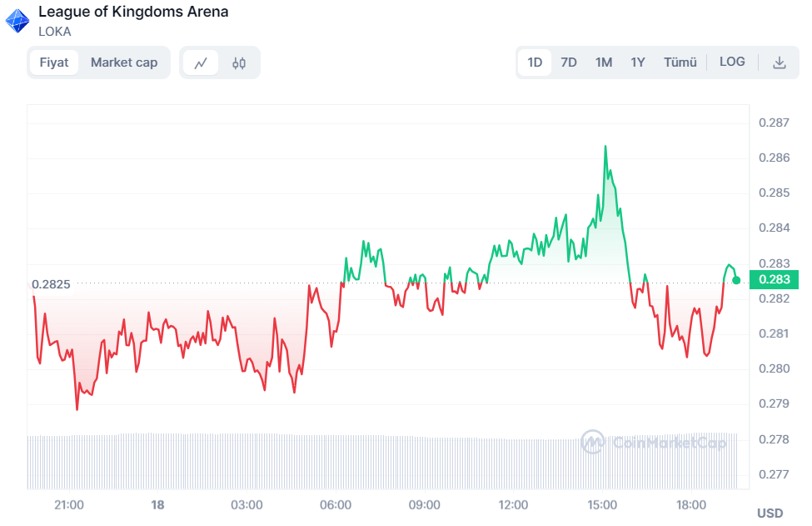The width and height of the screenshot is (812, 526).
Task: Switch to Market cap view
Action: (x=124, y=63)
